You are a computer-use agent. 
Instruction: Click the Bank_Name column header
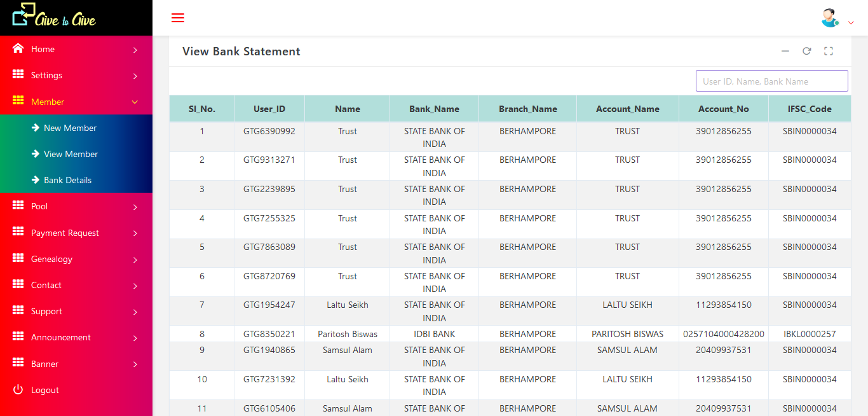435,109
